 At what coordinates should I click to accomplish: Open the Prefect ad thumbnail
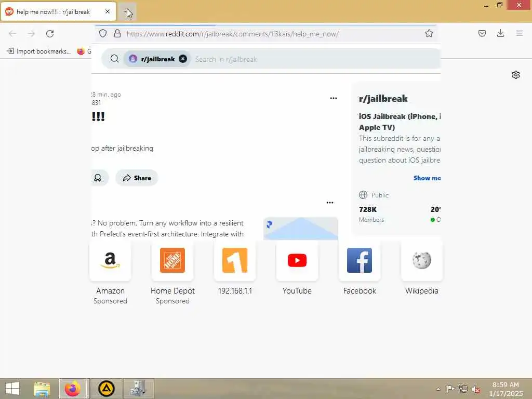(x=301, y=229)
